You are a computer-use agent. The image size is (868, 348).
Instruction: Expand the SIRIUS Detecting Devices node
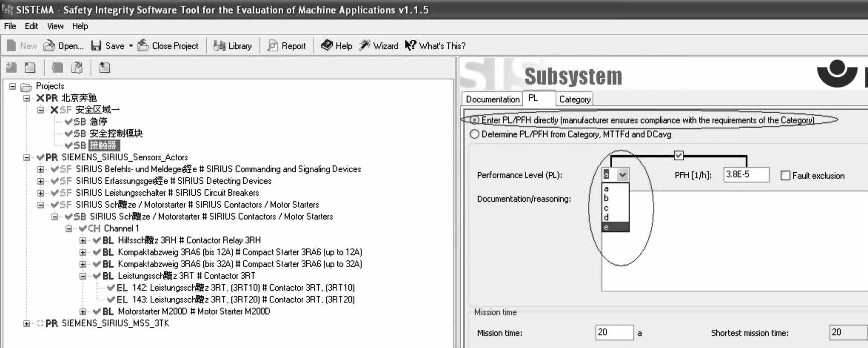41,181
